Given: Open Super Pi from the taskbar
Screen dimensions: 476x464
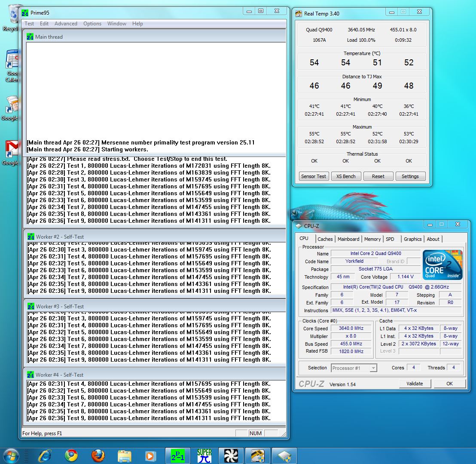Looking at the screenshot, I should 204,456.
